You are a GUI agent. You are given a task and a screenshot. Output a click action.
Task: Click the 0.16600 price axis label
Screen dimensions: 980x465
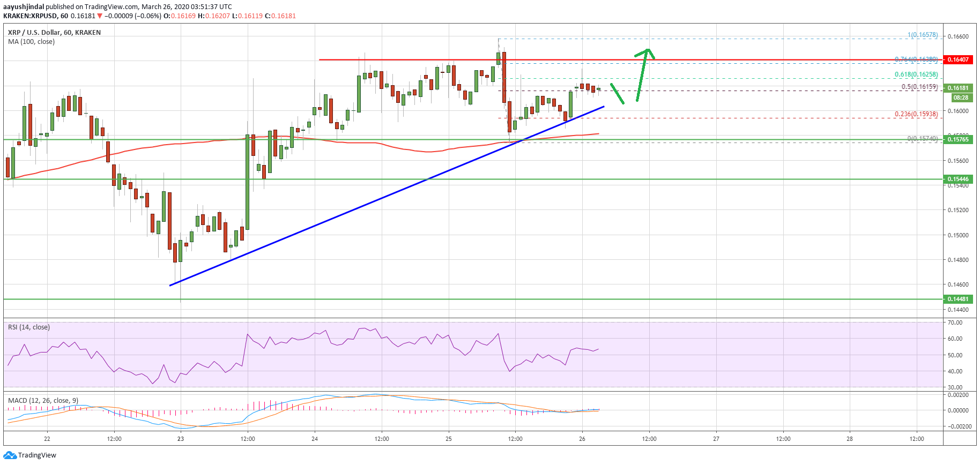pyautogui.click(x=958, y=37)
